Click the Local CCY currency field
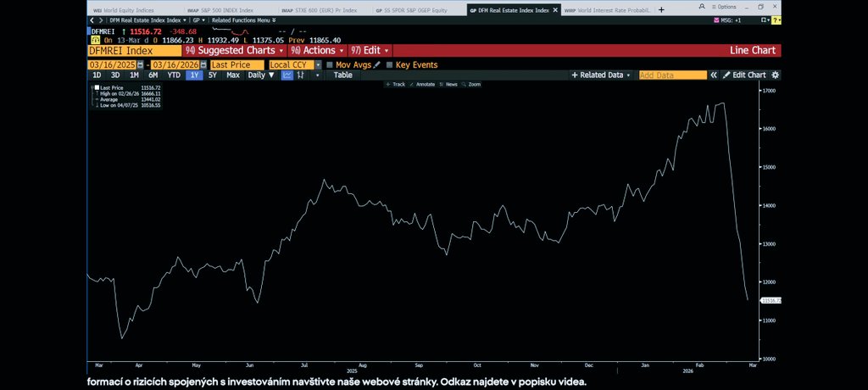868x390 pixels. pyautogui.click(x=292, y=64)
